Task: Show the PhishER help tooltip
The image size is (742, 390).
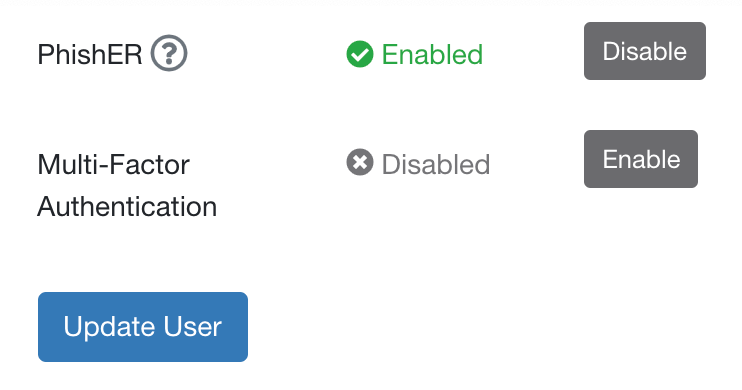Action: point(169,53)
